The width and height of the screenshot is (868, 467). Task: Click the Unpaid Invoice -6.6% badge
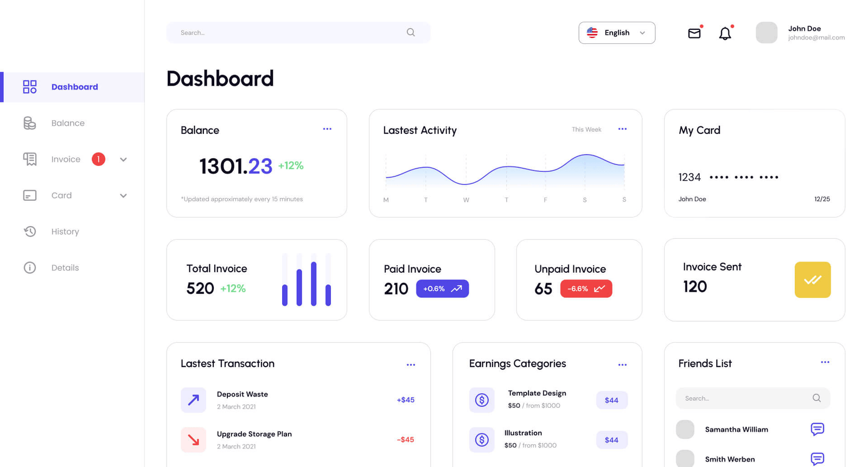(x=586, y=289)
